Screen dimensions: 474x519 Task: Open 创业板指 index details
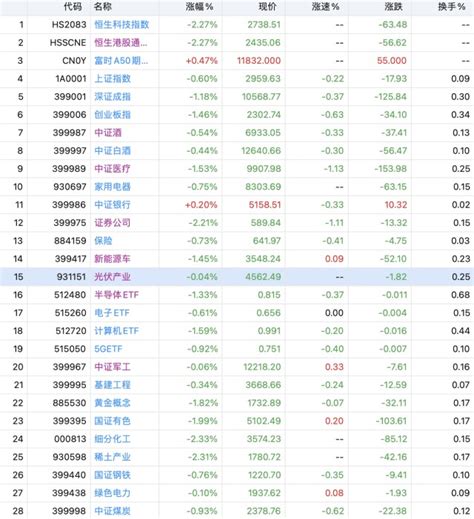pos(112,115)
